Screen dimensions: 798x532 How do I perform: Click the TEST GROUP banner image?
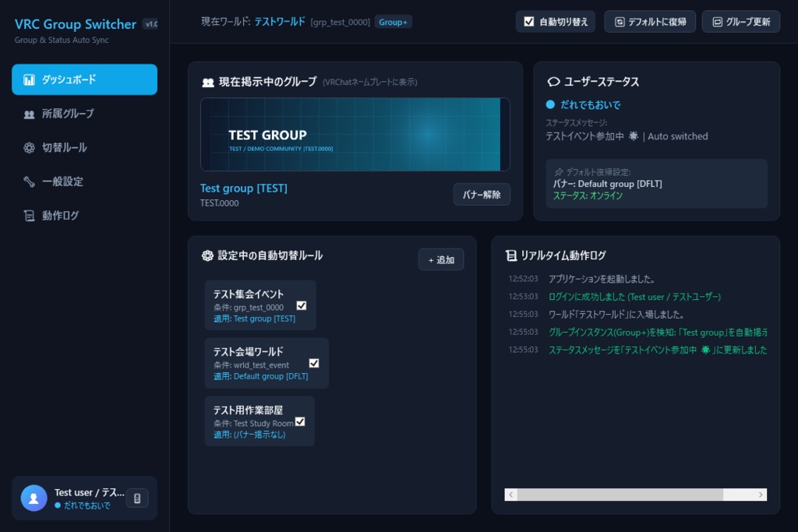click(x=355, y=134)
